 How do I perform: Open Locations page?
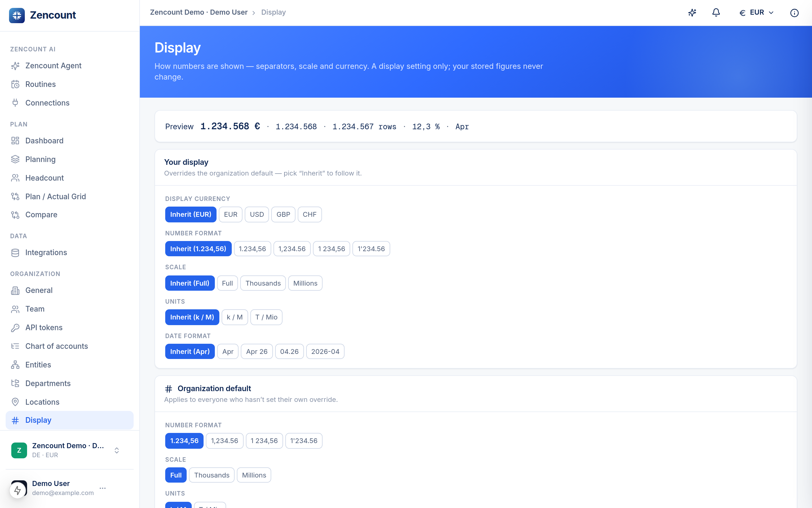pyautogui.click(x=69, y=402)
